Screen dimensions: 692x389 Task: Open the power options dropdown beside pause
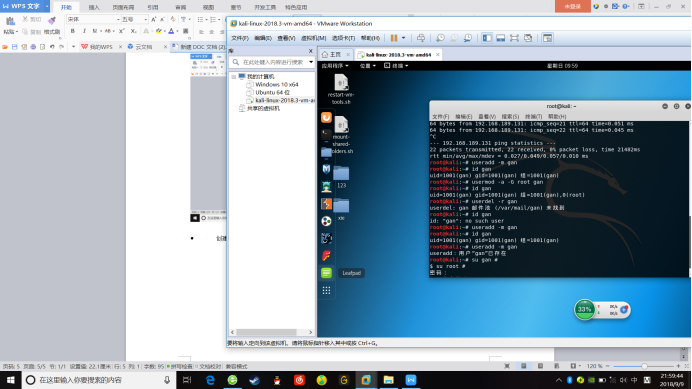coord(403,38)
